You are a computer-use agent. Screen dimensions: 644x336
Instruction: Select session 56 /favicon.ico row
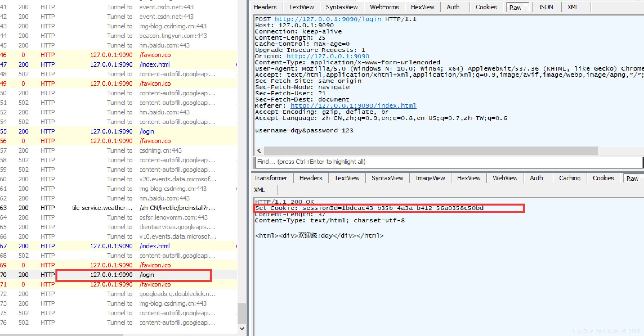118,141
